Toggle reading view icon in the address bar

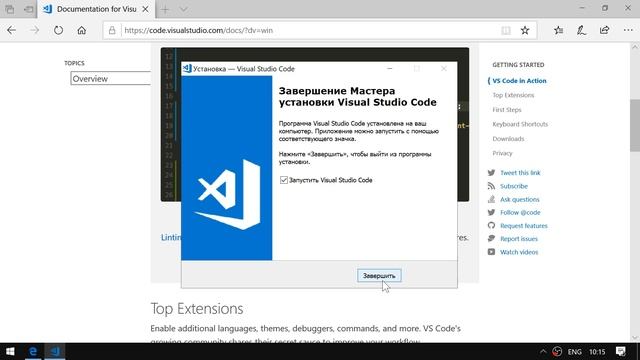tap(506, 30)
